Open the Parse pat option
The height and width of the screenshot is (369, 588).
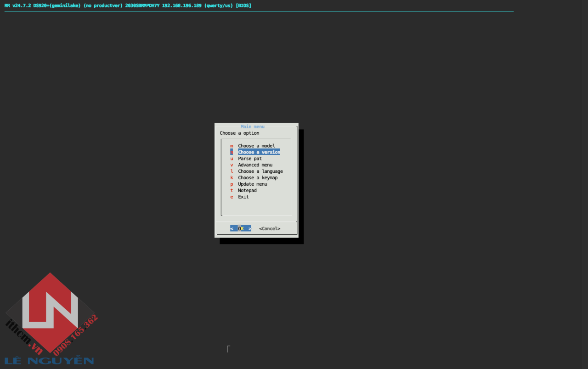point(249,158)
